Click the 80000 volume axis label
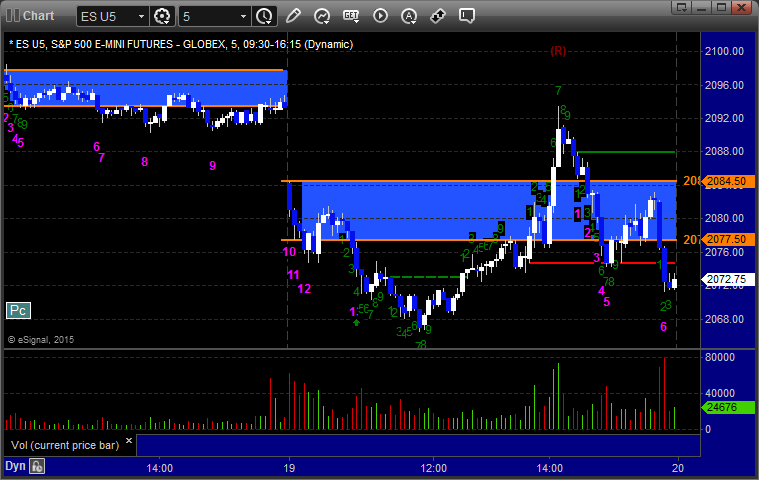 pyautogui.click(x=720, y=358)
